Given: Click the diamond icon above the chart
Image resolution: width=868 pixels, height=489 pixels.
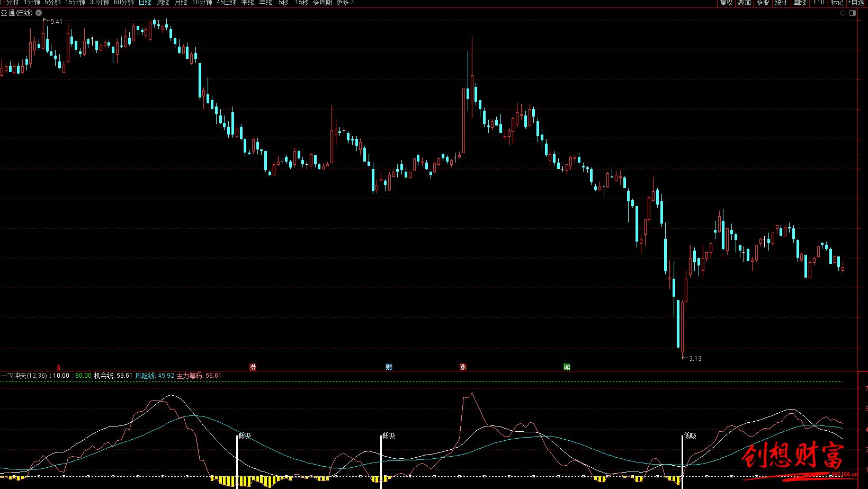Looking at the screenshot, I should (843, 13).
